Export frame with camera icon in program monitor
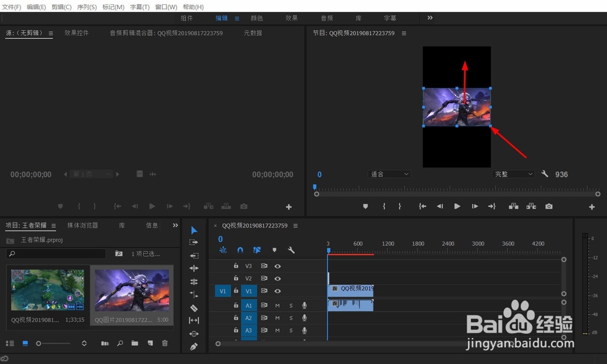This screenshot has height=364, width=607. click(x=549, y=206)
